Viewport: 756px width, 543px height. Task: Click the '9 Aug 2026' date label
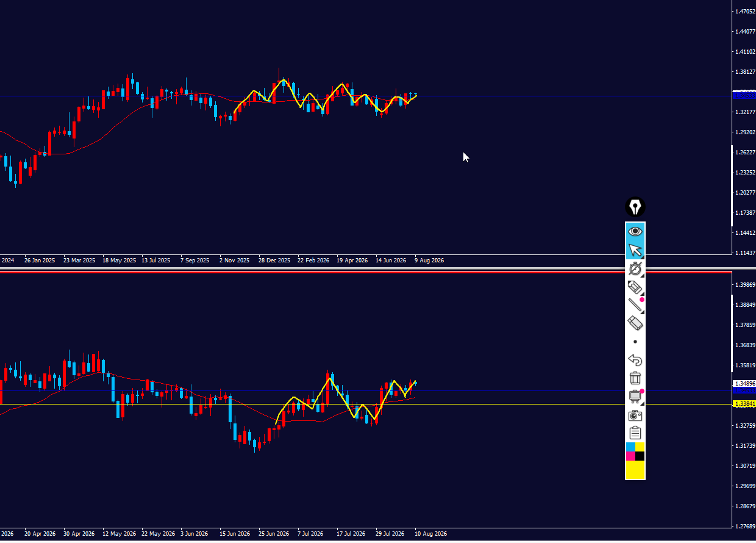coord(429,261)
